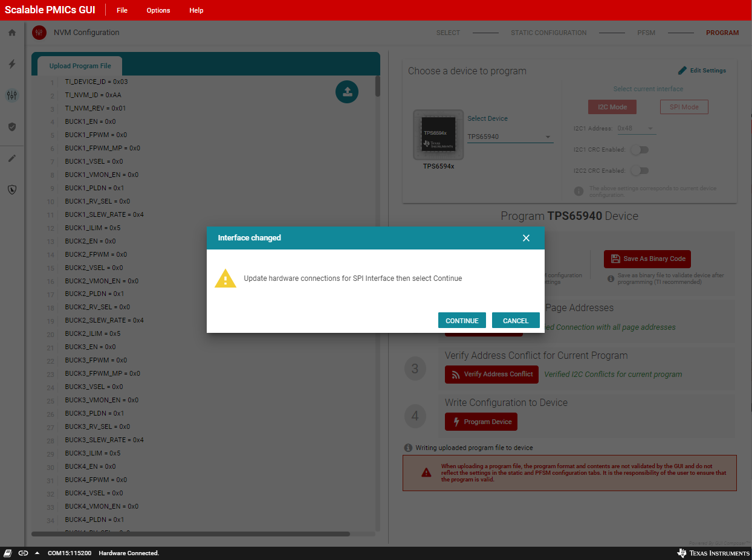Image resolution: width=752 pixels, height=560 pixels.
Task: Click the horizontal scrollbar of program list
Action: [x=190, y=534]
